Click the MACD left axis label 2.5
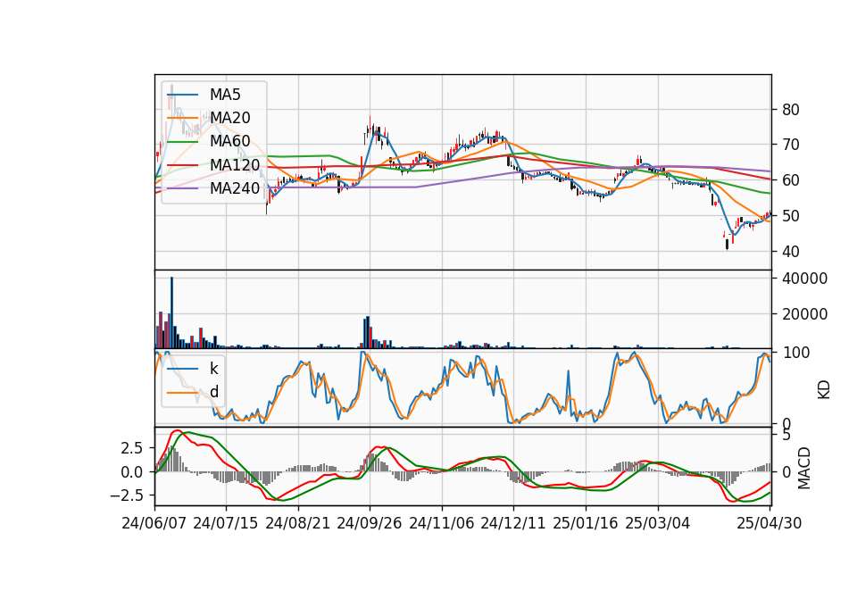The image size is (857, 616). tap(132, 448)
